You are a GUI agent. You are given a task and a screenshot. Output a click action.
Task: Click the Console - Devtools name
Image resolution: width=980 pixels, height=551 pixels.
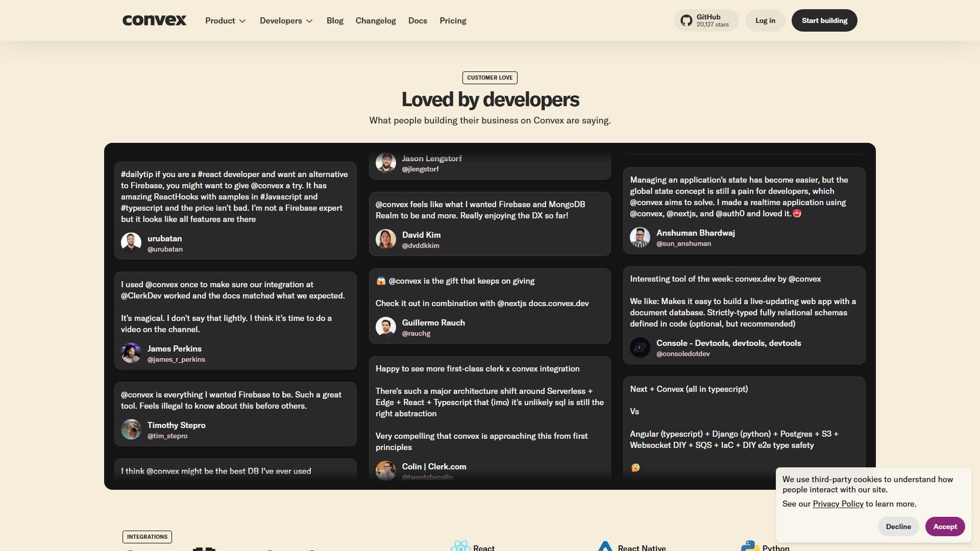pyautogui.click(x=728, y=343)
